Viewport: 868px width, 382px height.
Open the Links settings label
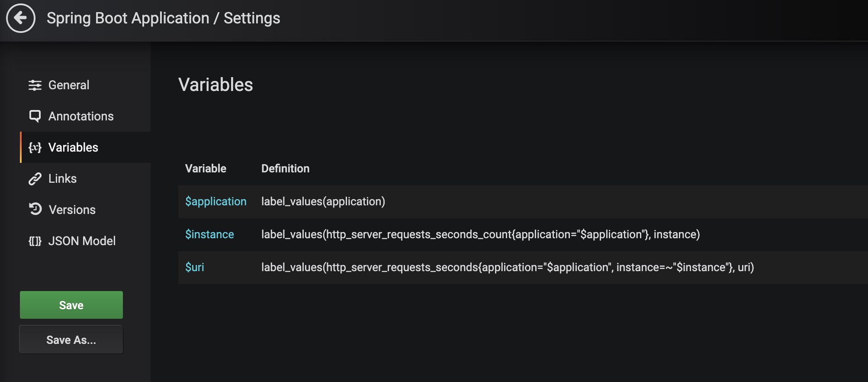click(x=62, y=179)
